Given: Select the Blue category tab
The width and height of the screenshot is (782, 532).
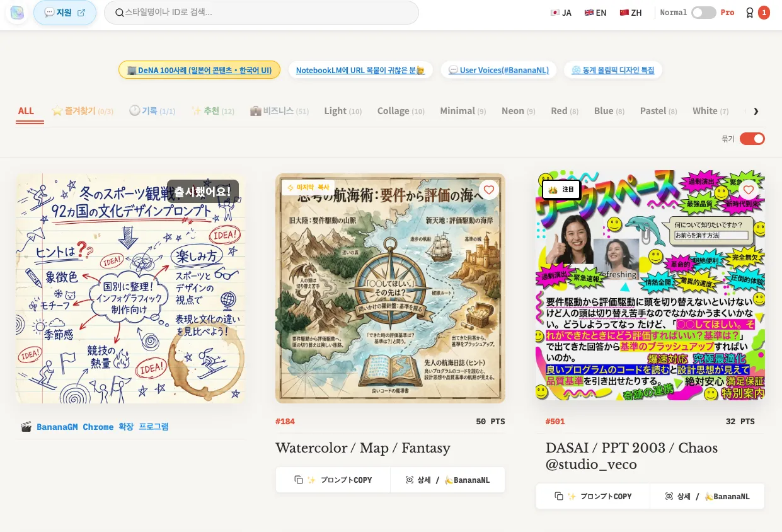Looking at the screenshot, I should [609, 111].
